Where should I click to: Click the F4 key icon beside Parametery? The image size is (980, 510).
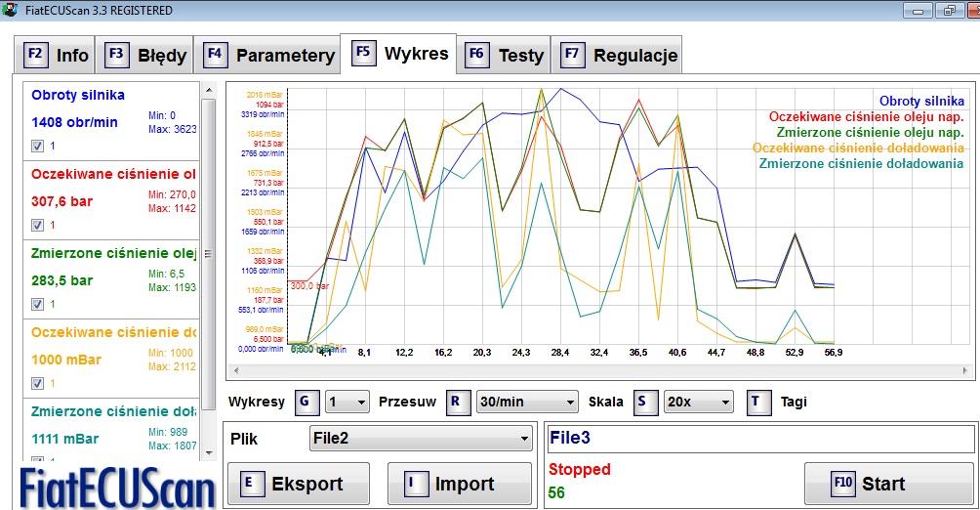215,55
